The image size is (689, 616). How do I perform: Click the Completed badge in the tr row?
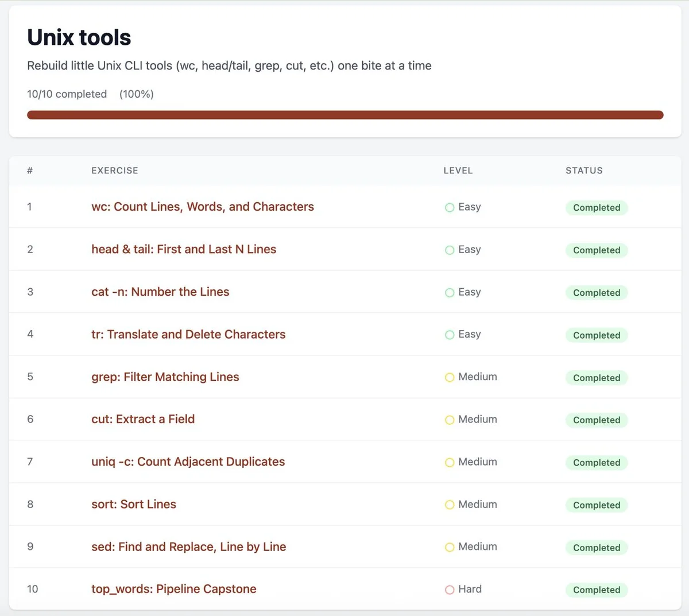coord(597,335)
